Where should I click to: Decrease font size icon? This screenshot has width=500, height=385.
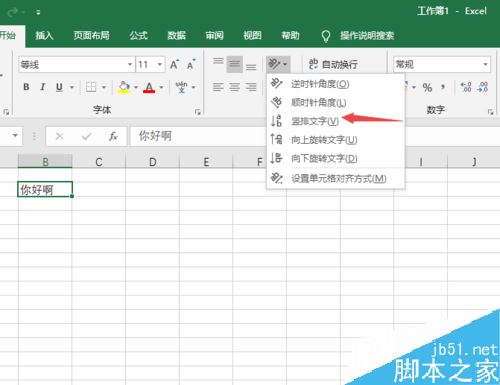(191, 64)
